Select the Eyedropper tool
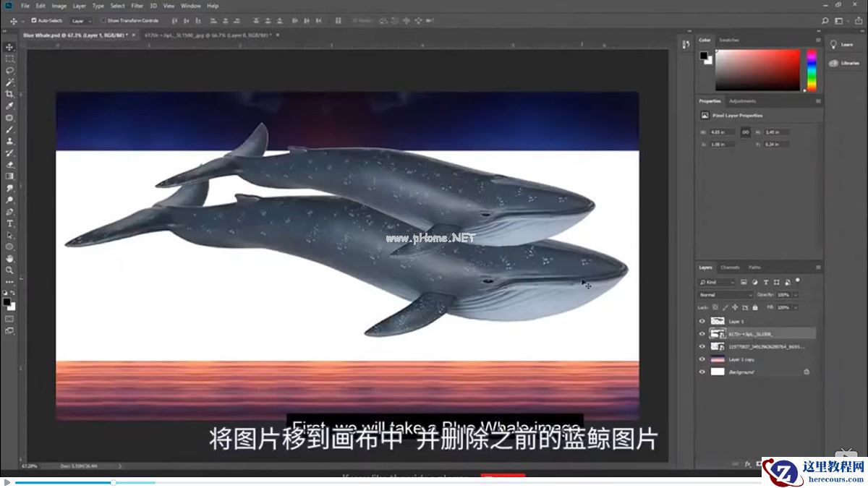Viewport: 868px width, 488px height. [x=9, y=106]
